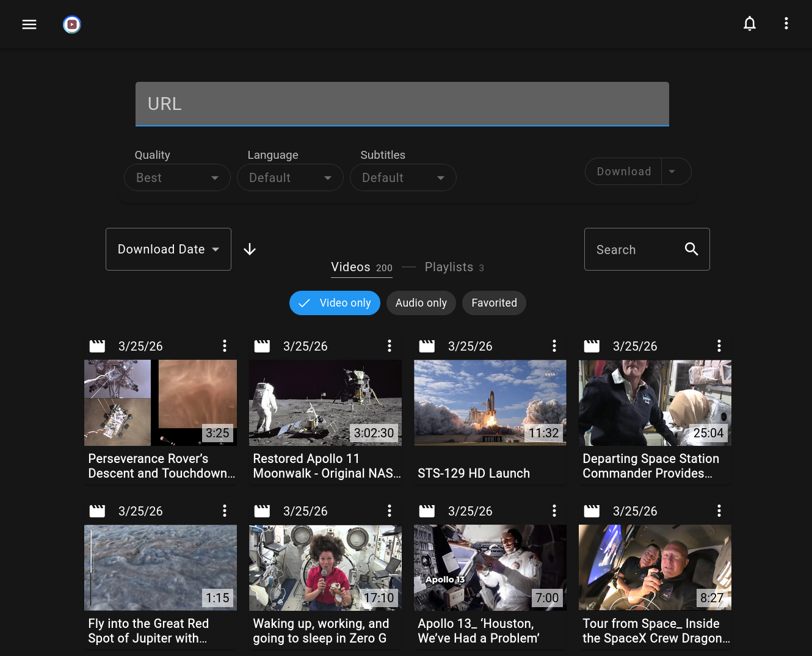
Task: Open the Subtitles dropdown
Action: click(x=403, y=178)
